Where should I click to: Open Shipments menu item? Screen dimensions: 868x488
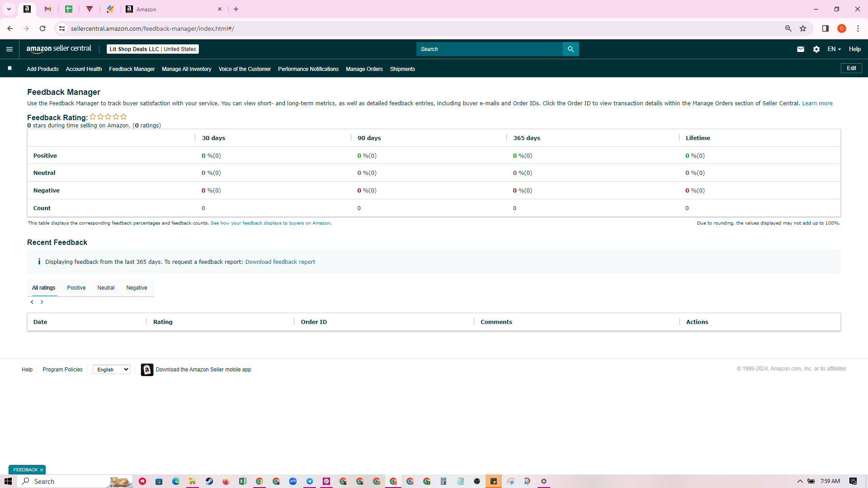[x=402, y=69]
